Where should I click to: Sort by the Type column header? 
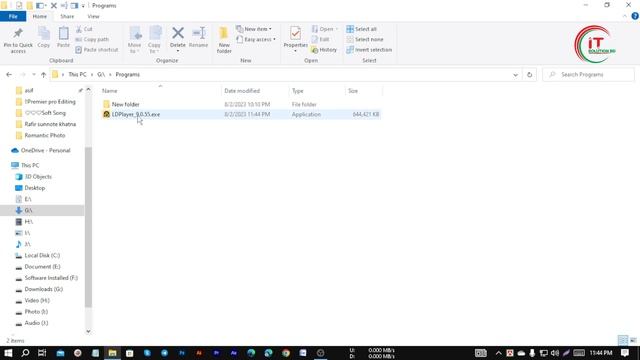coord(317,91)
